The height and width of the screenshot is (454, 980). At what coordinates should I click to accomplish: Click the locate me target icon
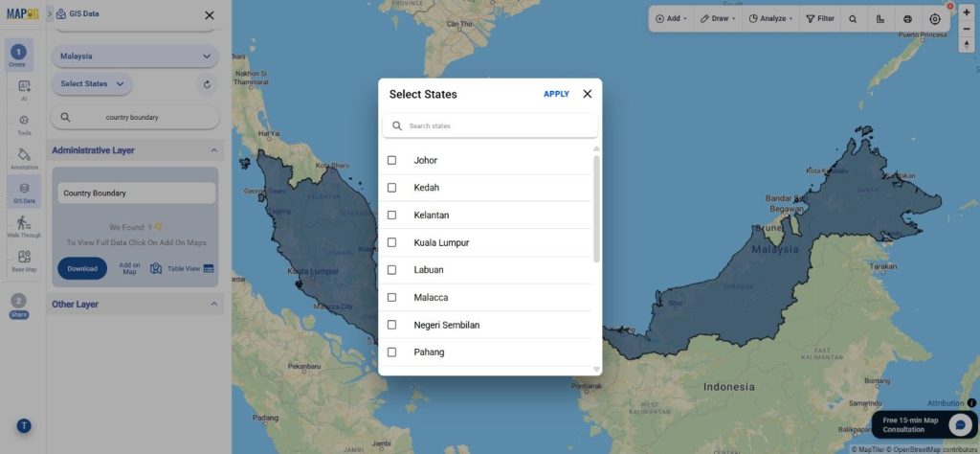click(x=935, y=19)
